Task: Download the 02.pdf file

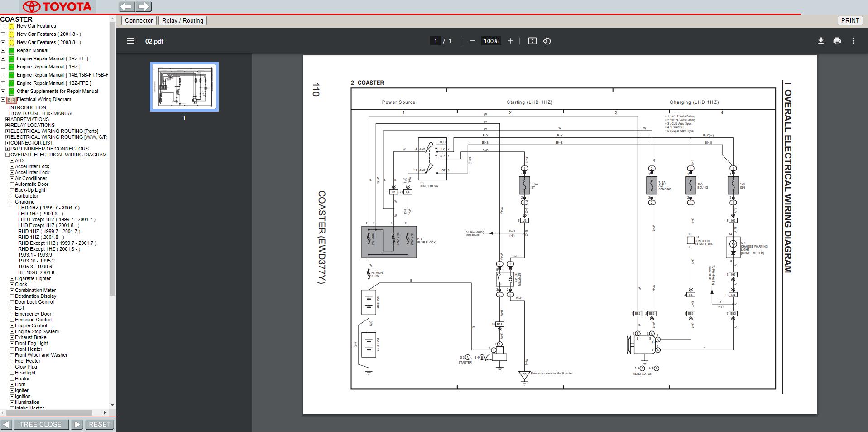Action: [820, 41]
